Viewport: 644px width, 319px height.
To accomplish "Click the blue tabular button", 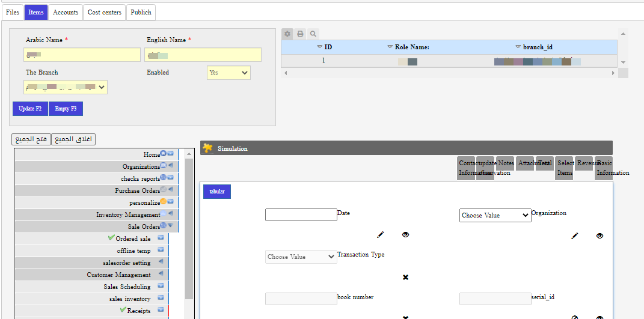I will 217,192.
